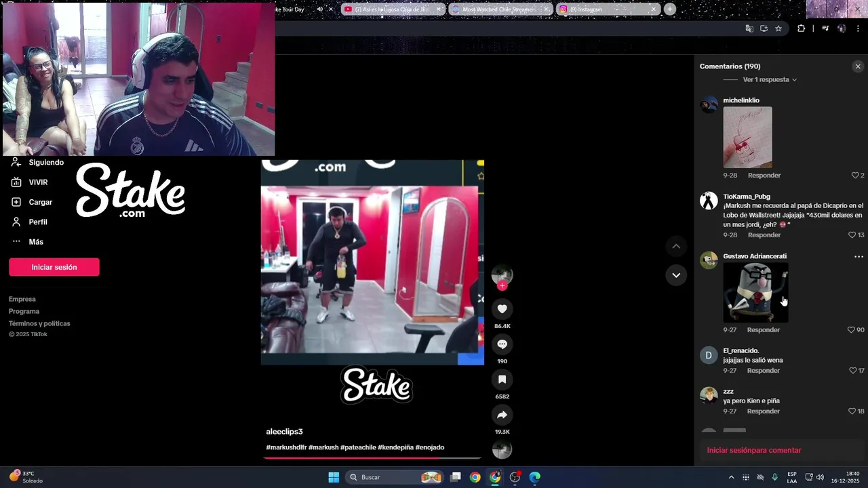Open #kendepiña hashtag
Screen dimensions: 868x488
(395, 447)
